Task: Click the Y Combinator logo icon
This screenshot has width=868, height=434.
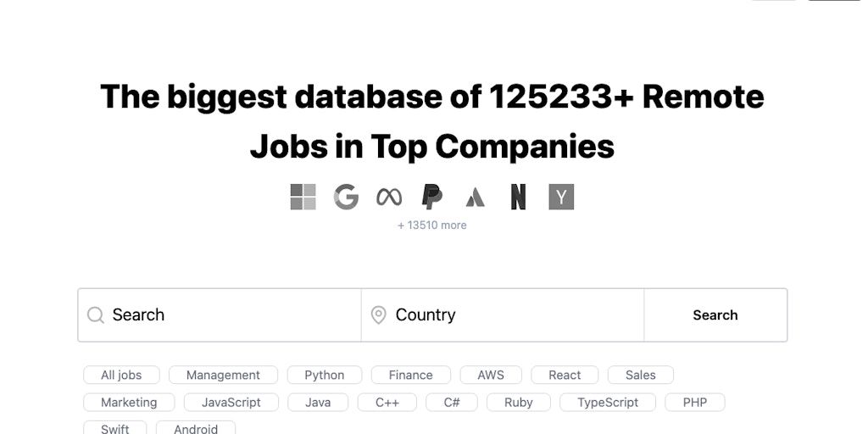Action: click(561, 197)
